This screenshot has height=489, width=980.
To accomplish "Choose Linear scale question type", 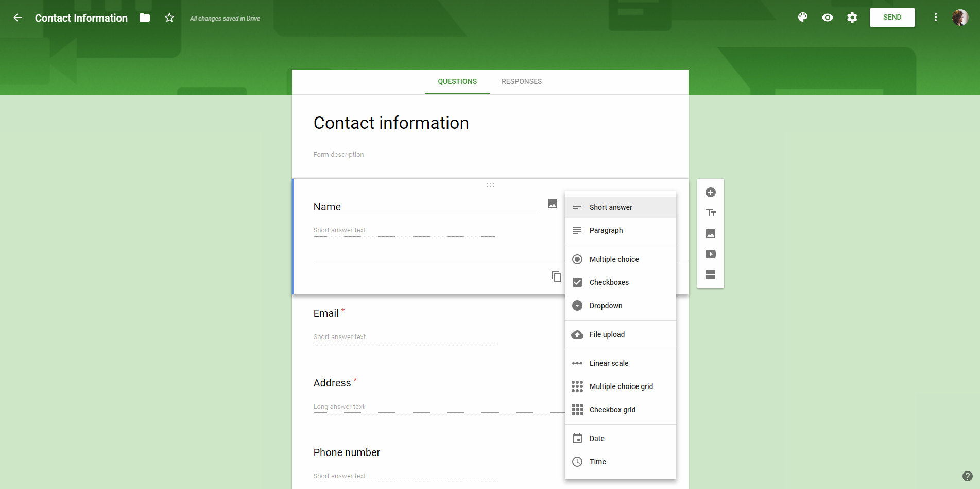I will pyautogui.click(x=621, y=363).
